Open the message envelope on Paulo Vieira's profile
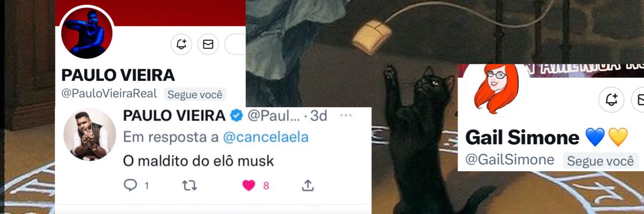Screen dimensions: 644x214 click(208, 44)
